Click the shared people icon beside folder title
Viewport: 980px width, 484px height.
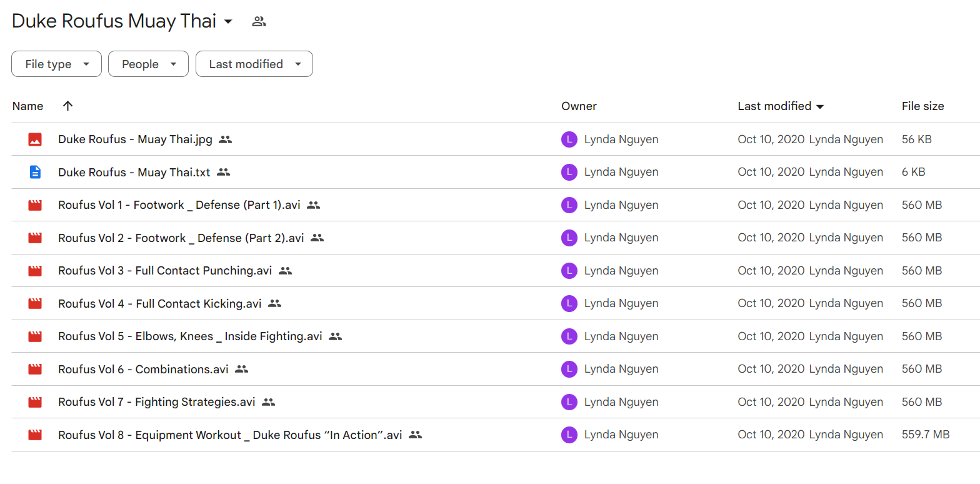[259, 22]
